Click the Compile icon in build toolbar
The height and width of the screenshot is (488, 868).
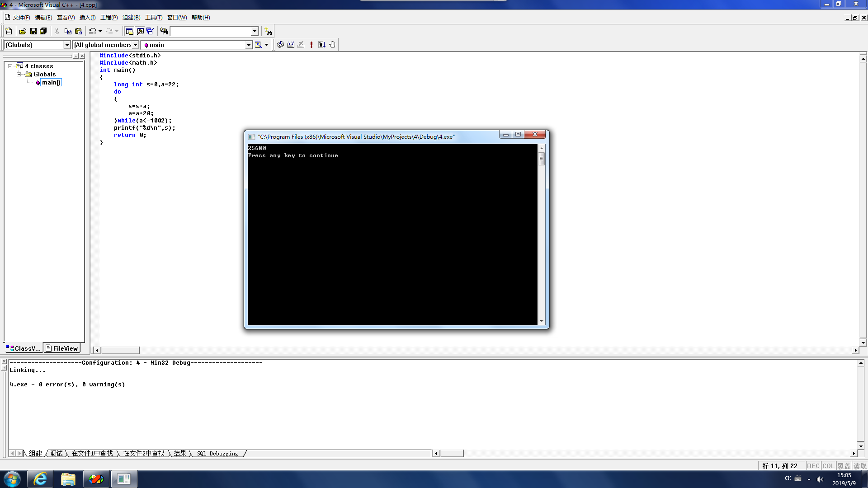(x=280, y=45)
